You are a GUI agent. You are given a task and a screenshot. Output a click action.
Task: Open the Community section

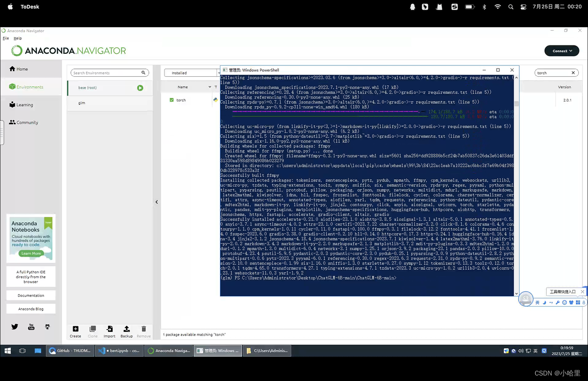click(31, 122)
